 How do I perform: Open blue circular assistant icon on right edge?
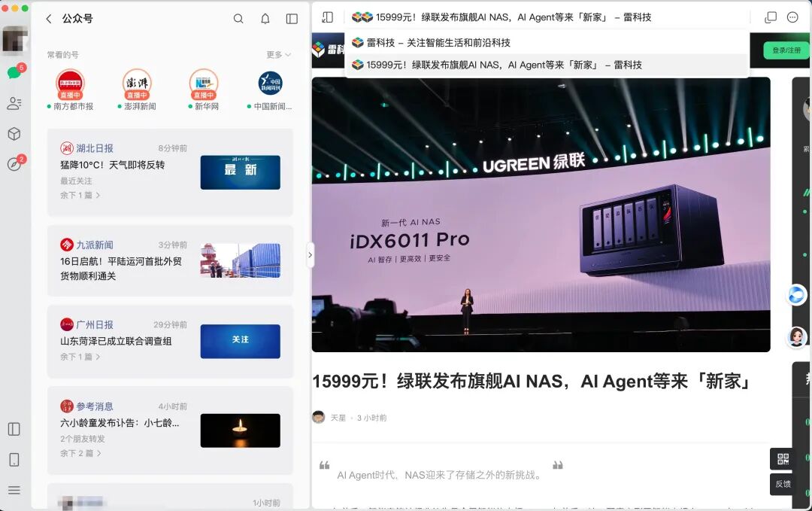796,294
